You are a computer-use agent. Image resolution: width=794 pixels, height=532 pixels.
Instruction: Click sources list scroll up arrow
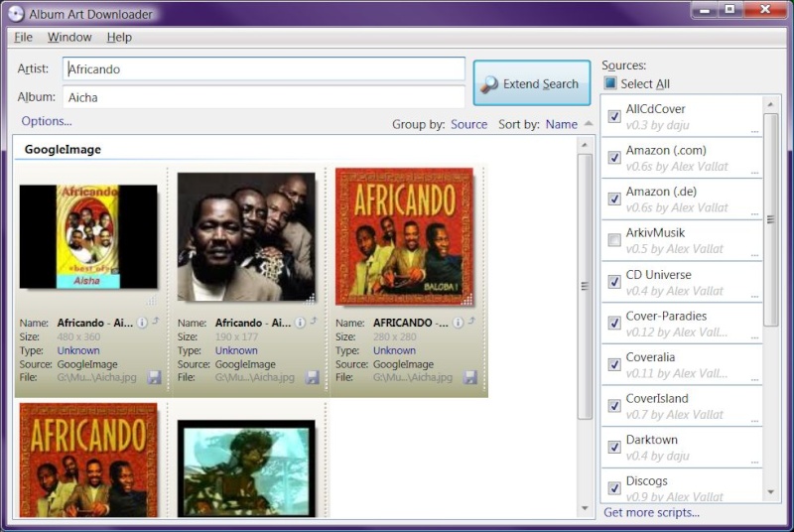(770, 104)
